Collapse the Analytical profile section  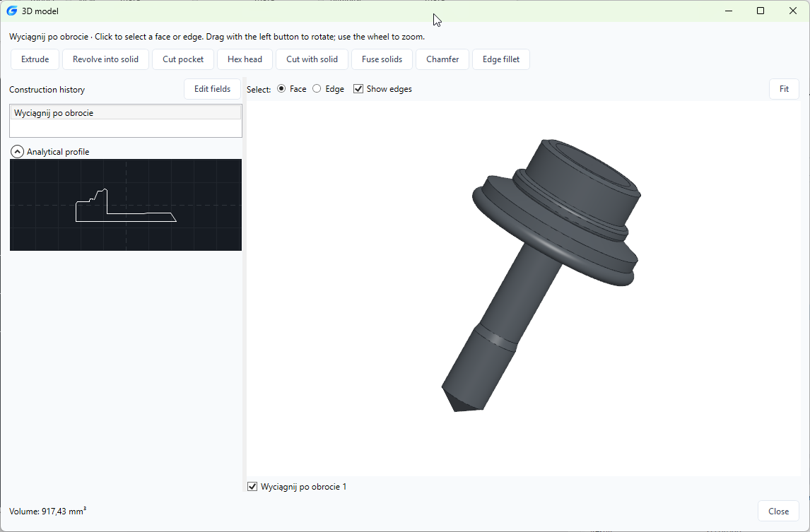(17, 152)
